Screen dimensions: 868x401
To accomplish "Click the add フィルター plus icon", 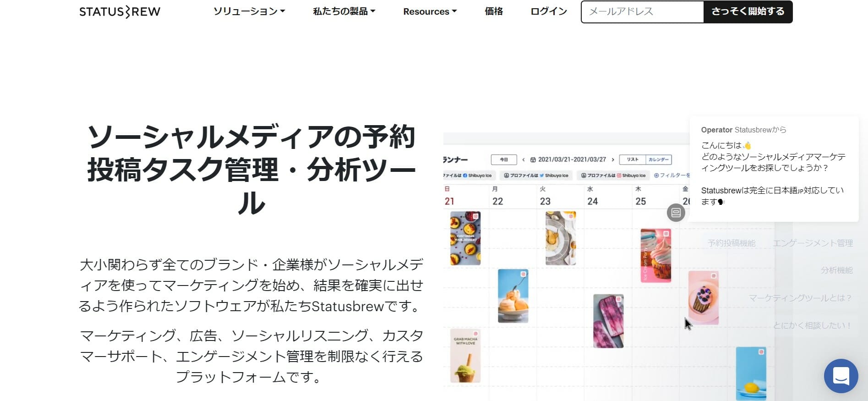I will (656, 175).
